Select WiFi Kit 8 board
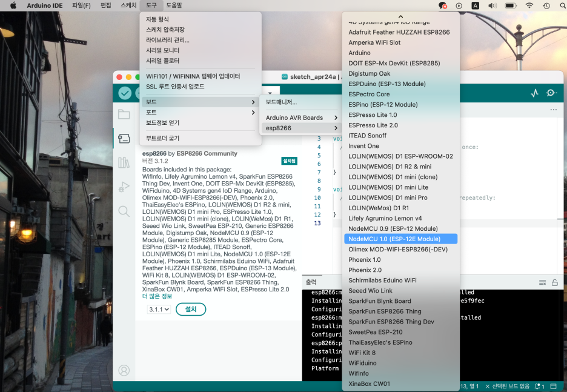The height and width of the screenshot is (392, 567). click(400, 353)
